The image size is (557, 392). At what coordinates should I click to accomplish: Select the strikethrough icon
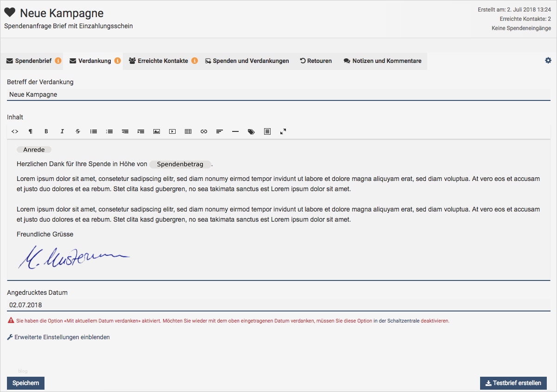[x=78, y=131]
